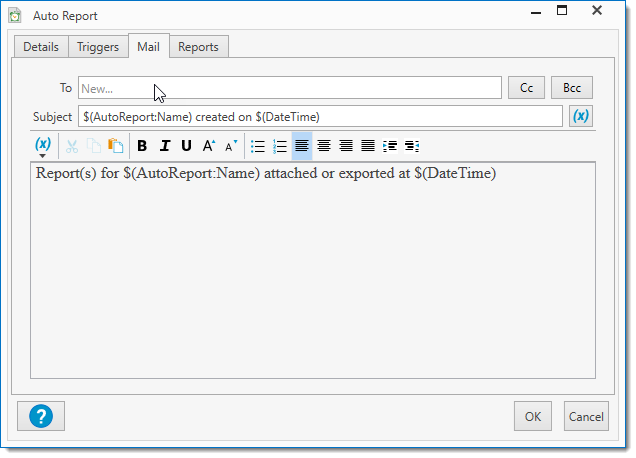
Task: Click the Cc button
Action: [526, 88]
